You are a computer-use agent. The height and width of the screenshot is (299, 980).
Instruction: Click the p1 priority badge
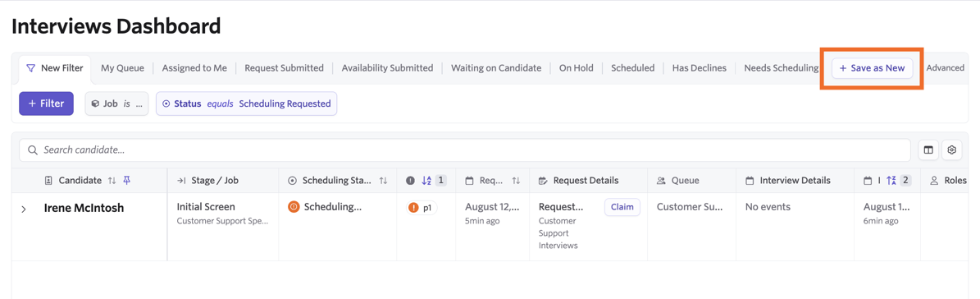[422, 208]
